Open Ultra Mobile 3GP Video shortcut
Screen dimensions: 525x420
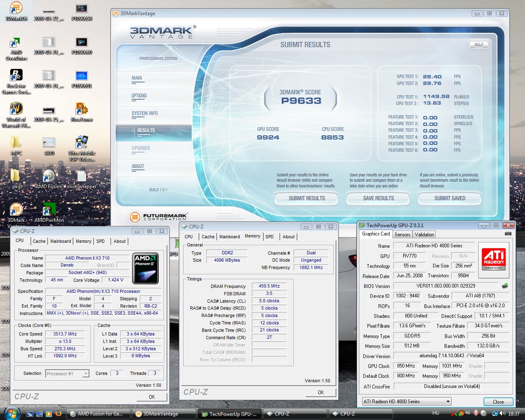tap(82, 148)
